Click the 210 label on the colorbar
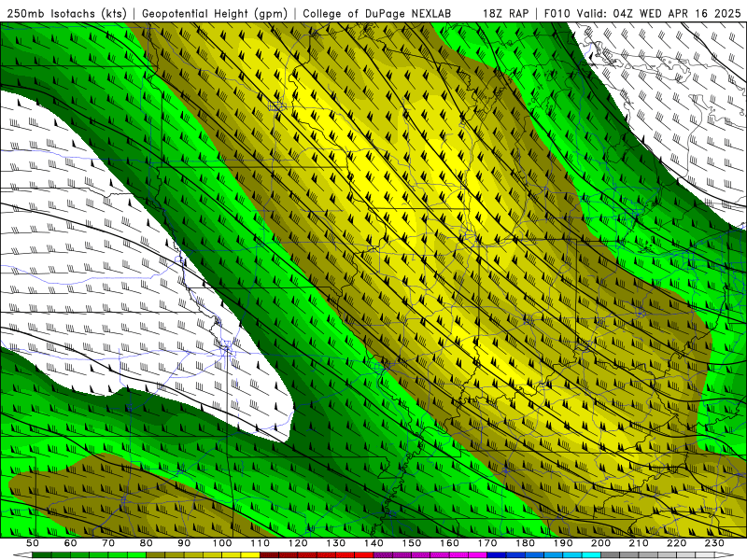Screen dimensions: 747x560 [640, 543]
